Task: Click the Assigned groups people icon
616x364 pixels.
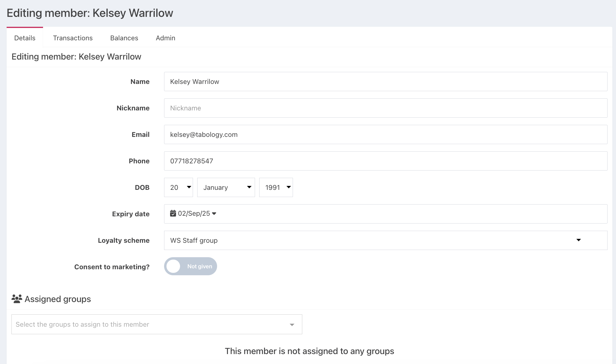Action: click(17, 299)
